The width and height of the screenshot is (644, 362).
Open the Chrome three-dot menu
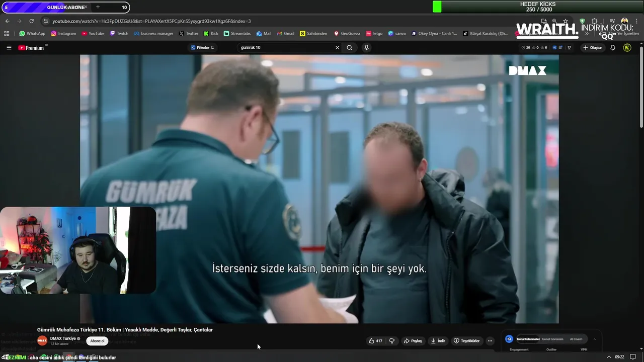tap(636, 21)
